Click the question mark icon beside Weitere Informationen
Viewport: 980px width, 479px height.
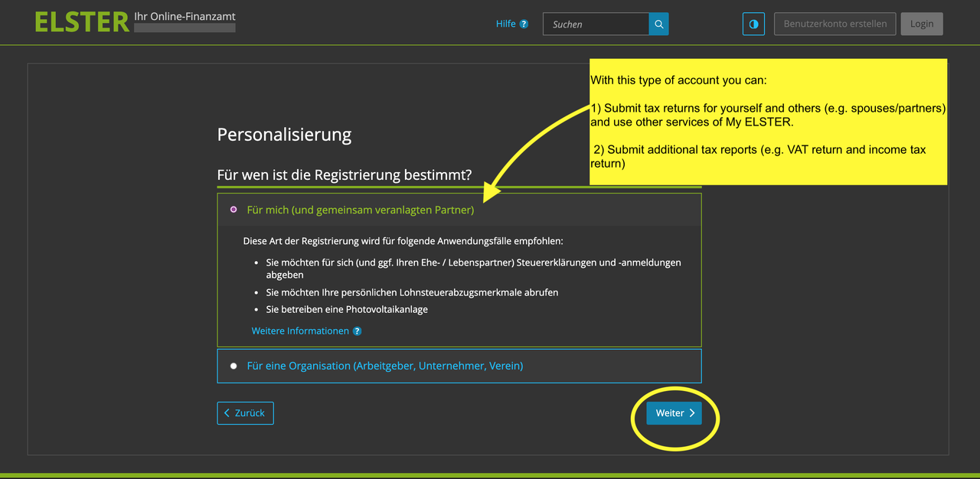point(357,331)
